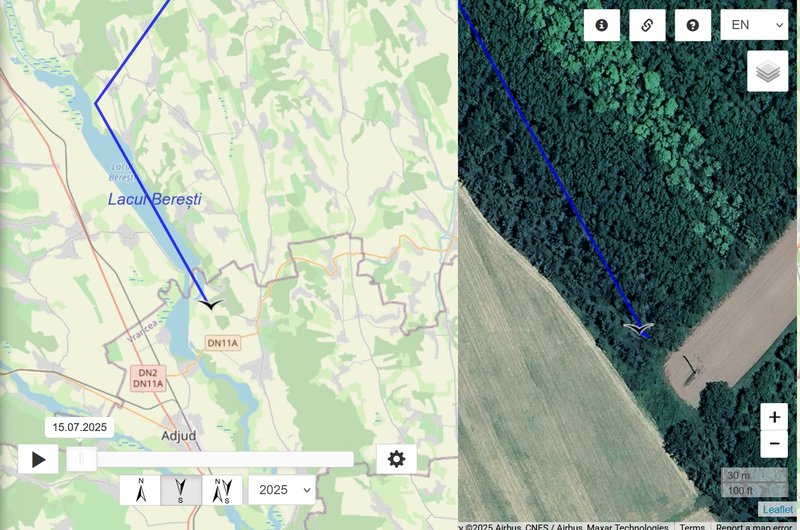Select both north and south migration directions
The height and width of the screenshot is (530, 800).
pyautogui.click(x=222, y=490)
